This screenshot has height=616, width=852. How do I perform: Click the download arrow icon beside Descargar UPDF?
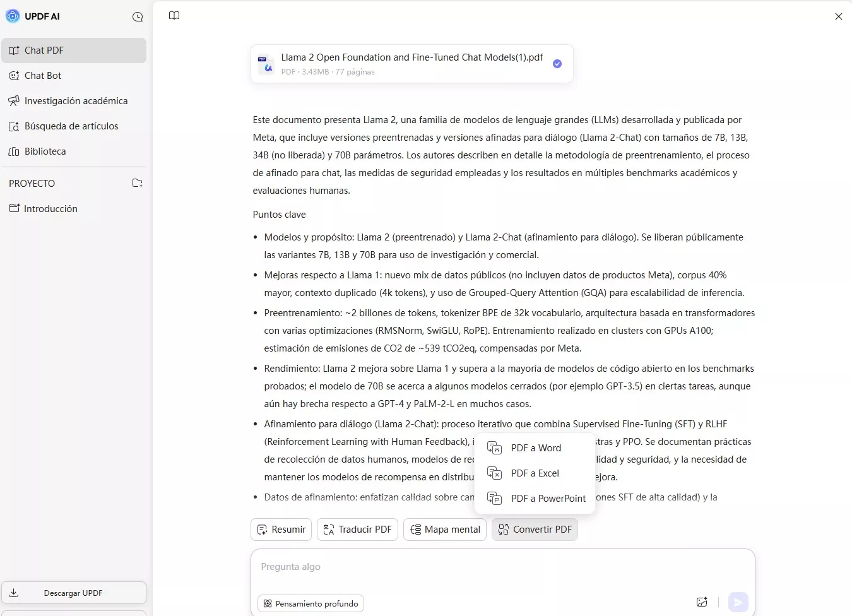pos(14,593)
